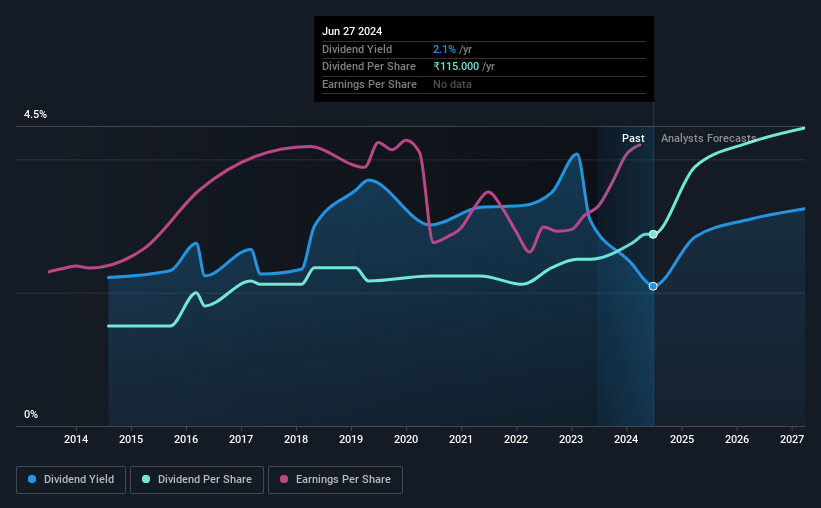Click the 4.5% y-axis label
Screen dimensions: 821x508
pyautogui.click(x=35, y=114)
